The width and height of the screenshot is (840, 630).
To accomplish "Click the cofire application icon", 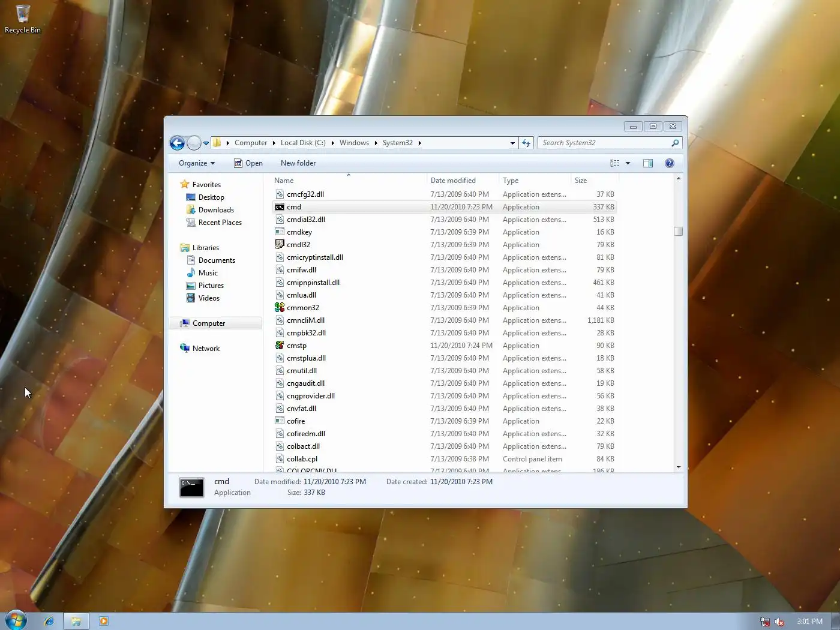I will click(x=280, y=421).
